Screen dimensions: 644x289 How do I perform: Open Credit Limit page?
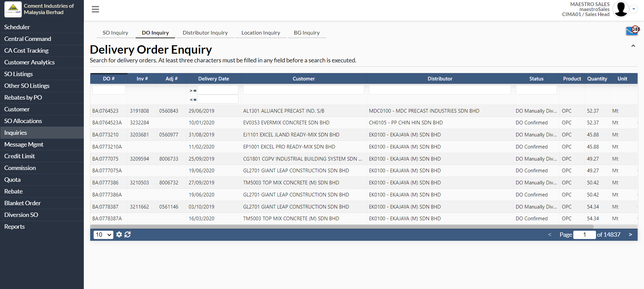point(42,156)
